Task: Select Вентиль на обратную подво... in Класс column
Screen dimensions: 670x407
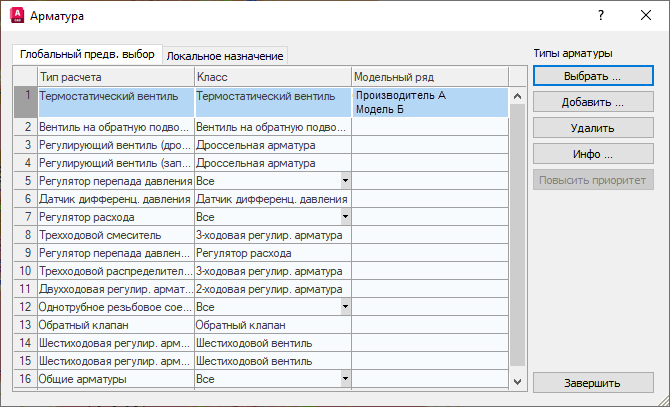Action: [x=273, y=127]
